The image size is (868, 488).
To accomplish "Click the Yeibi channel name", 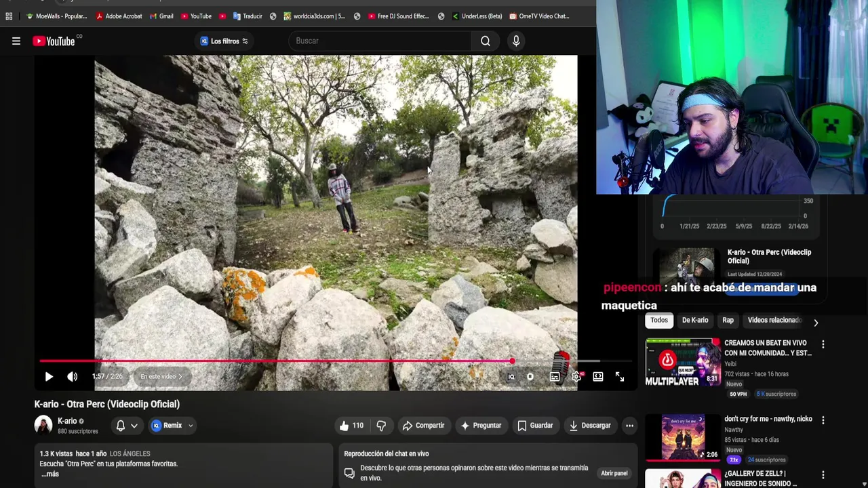I will (730, 364).
